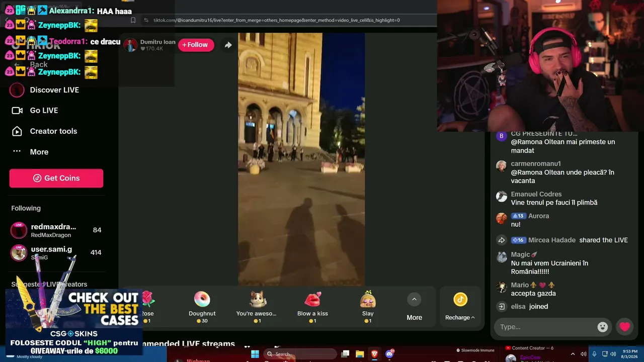The image size is (644, 362).
Task: Follow Dumitru Ioan with the pink button
Action: [x=196, y=45]
